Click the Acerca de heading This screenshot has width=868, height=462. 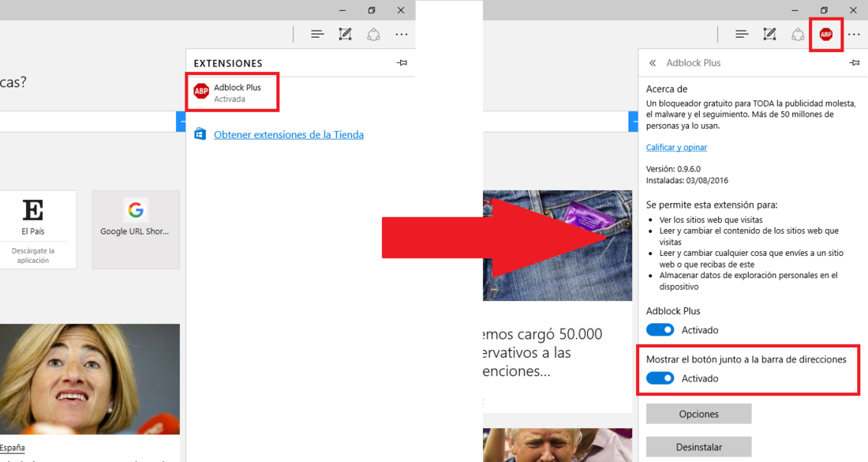pyautogui.click(x=667, y=88)
